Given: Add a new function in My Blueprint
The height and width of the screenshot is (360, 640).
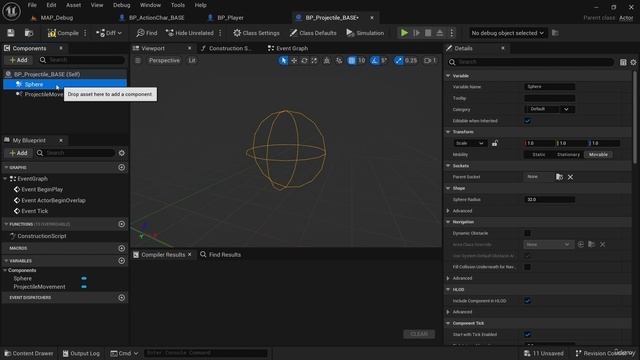Looking at the screenshot, I should (x=122, y=224).
